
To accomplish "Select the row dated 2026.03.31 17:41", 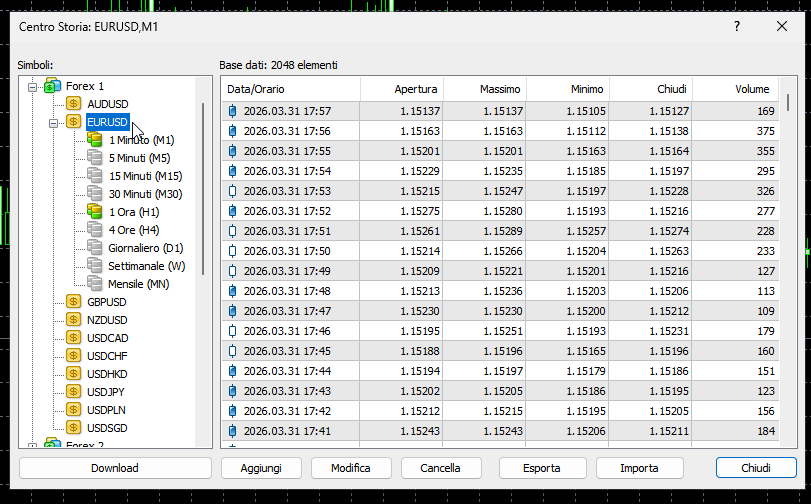I will (500, 431).
